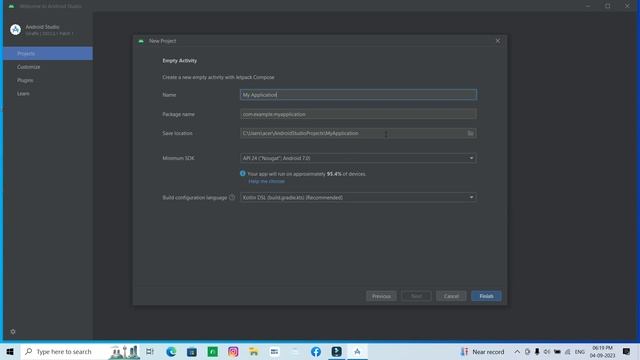Click the Android Studio logo in sidebar

tap(16, 30)
